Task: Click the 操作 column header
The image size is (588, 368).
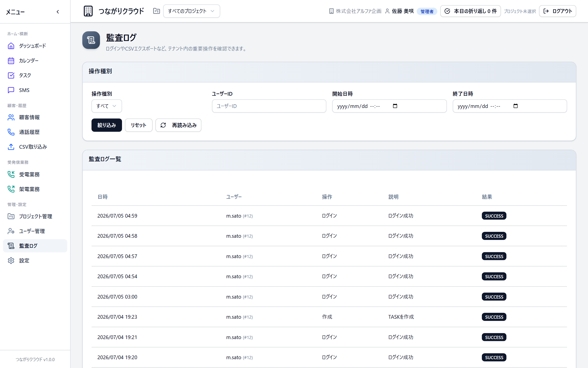Action: (x=327, y=197)
